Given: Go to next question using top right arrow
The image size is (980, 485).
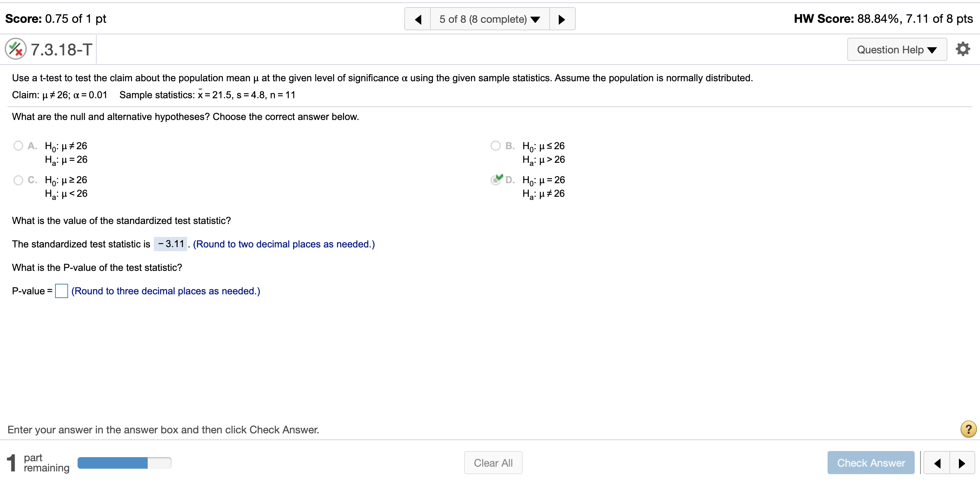Looking at the screenshot, I should [561, 19].
